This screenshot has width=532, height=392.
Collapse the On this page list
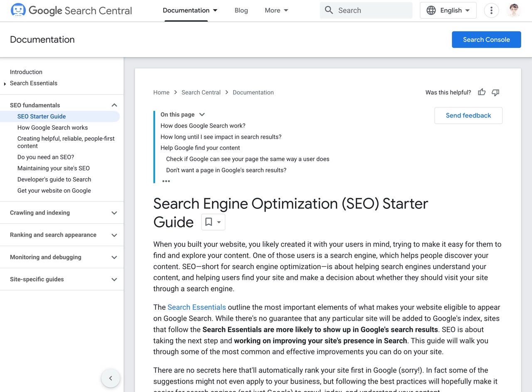pos(202,115)
